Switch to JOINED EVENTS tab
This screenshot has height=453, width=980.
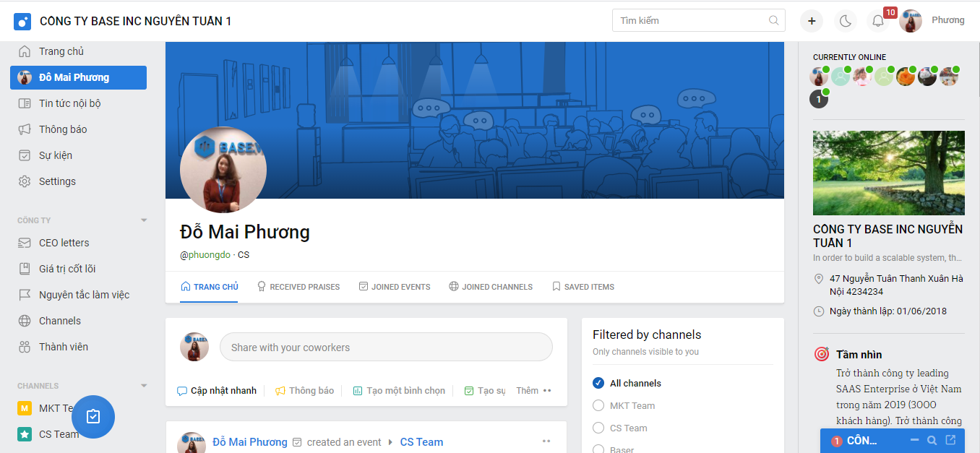(395, 287)
